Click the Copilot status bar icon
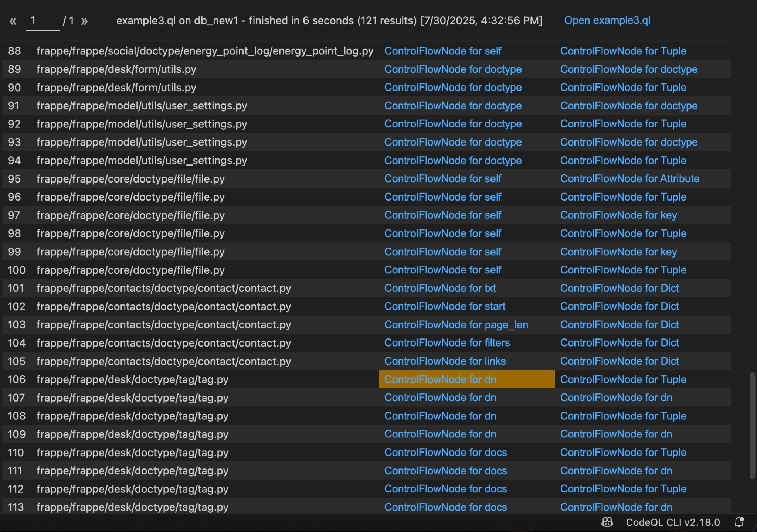 [x=607, y=522]
